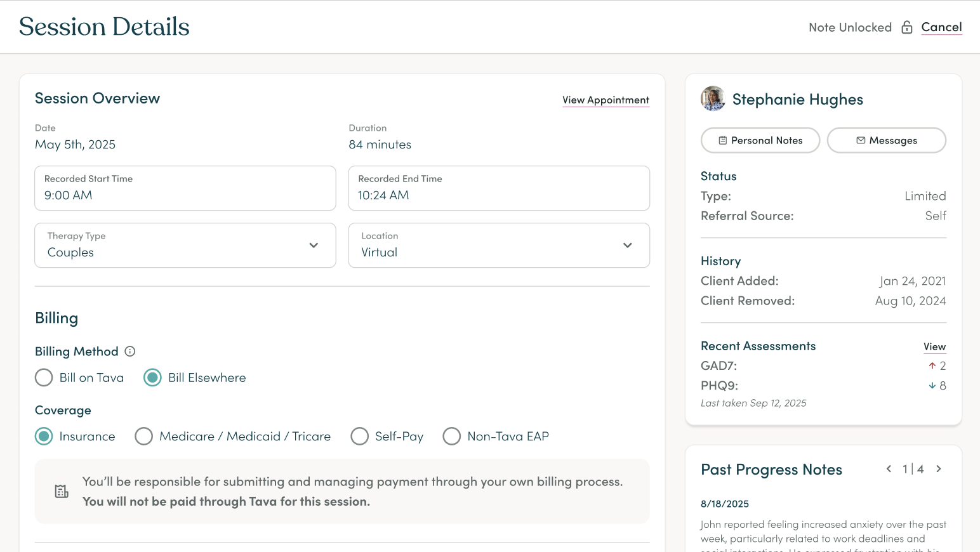Open the Location dropdown
Viewport: 980px width, 552px height.
pos(499,246)
